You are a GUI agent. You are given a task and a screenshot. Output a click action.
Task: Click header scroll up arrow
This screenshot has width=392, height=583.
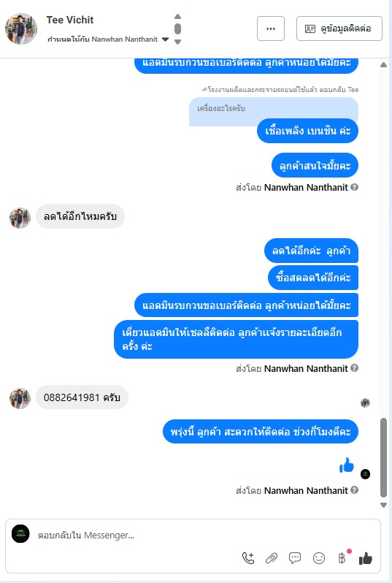click(177, 16)
